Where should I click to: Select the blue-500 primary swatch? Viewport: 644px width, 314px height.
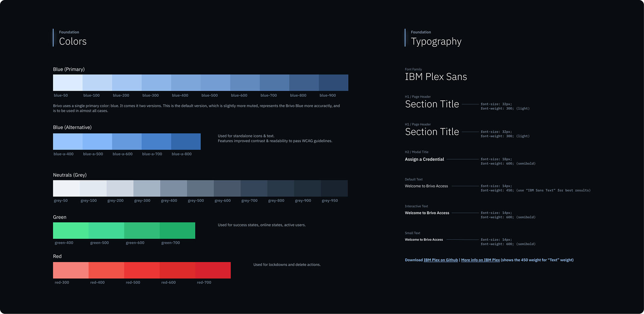tap(215, 83)
